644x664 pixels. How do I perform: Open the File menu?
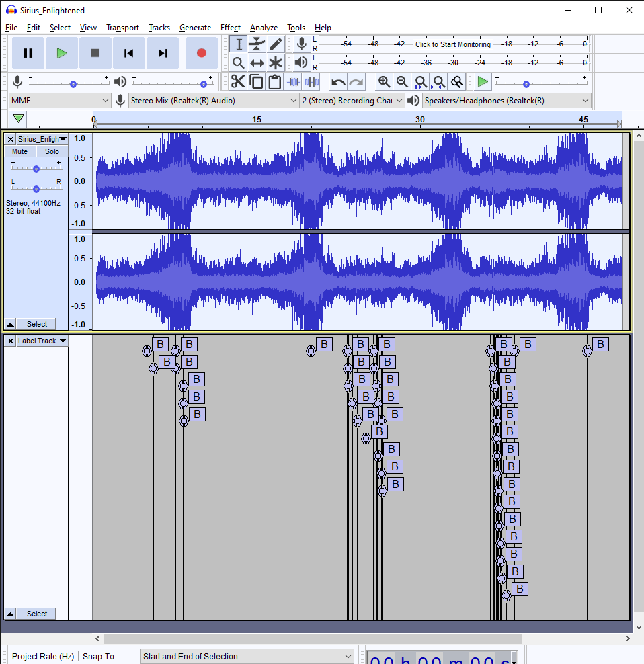[11, 28]
